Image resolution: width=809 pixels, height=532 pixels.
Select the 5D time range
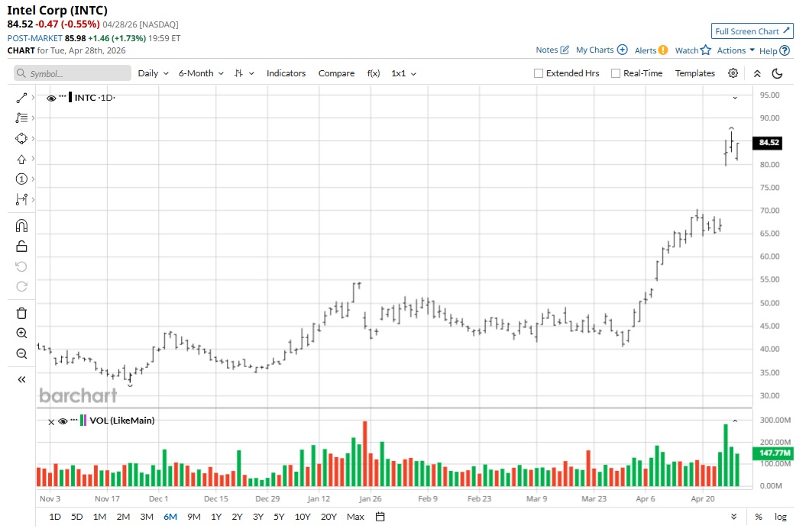(77, 517)
